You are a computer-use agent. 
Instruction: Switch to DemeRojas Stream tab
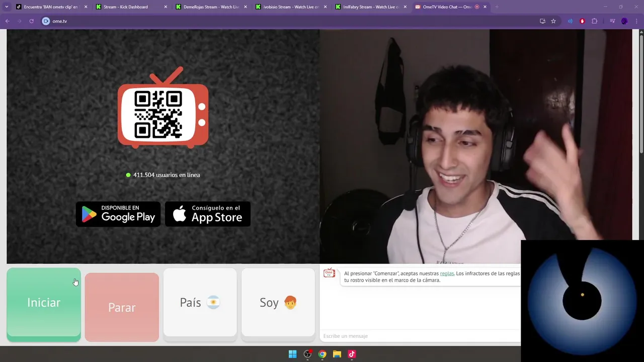[x=211, y=7]
